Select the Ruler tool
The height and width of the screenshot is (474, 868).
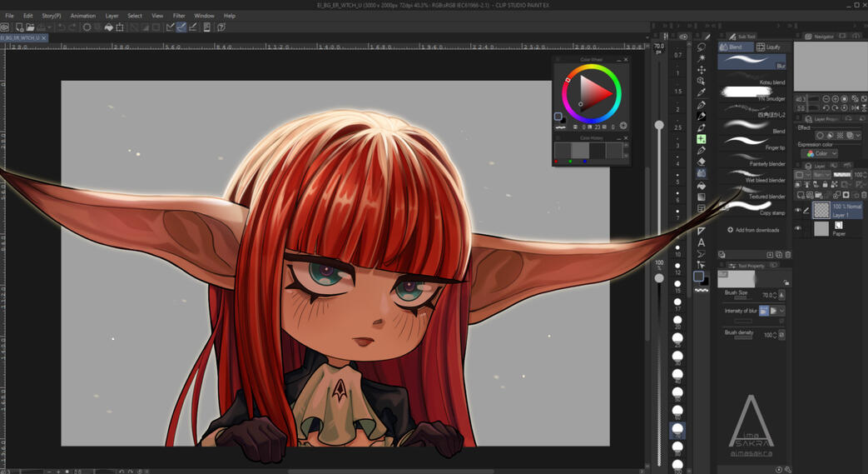point(702,231)
